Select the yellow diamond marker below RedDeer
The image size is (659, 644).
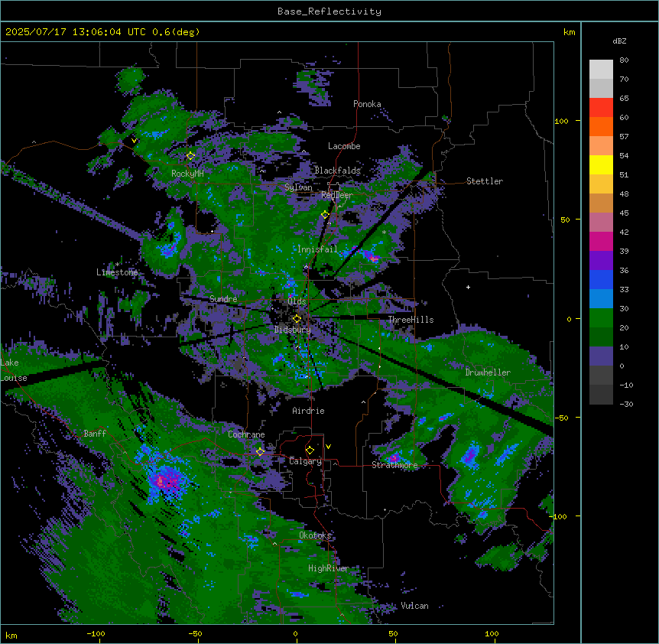(x=326, y=214)
